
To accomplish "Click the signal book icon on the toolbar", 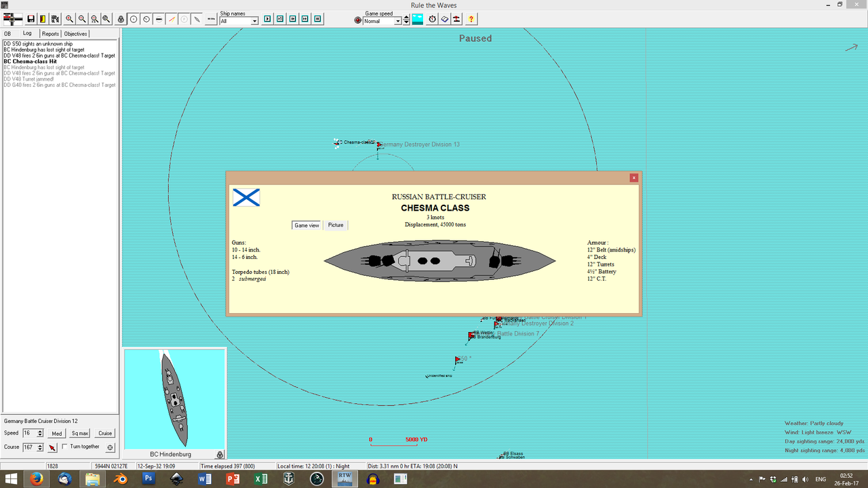I will click(444, 19).
